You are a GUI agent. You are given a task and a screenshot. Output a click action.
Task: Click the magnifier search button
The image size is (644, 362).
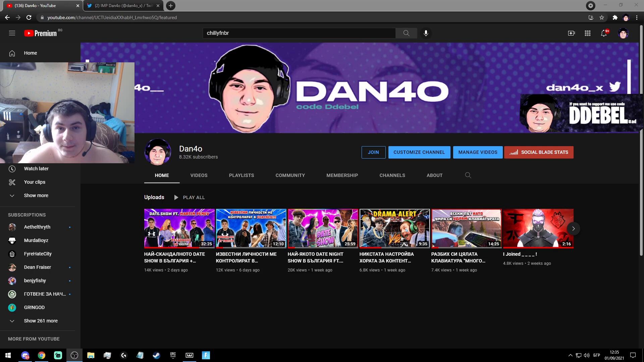tap(406, 33)
